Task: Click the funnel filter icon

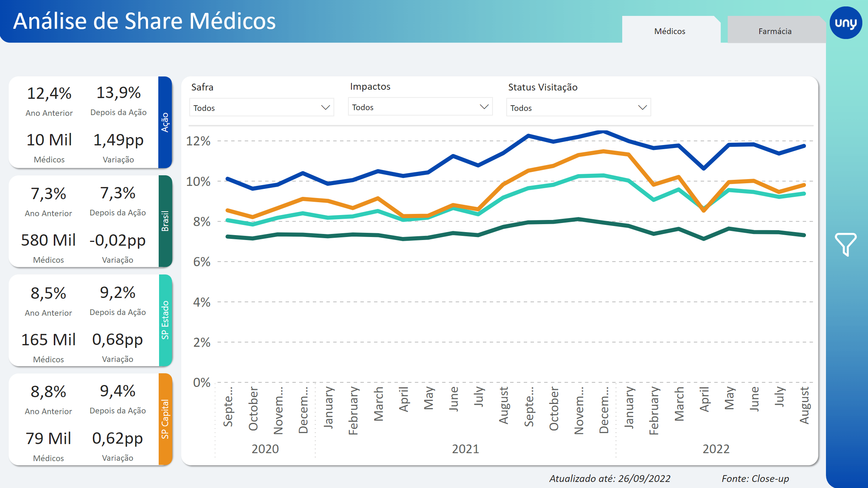Action: point(845,244)
